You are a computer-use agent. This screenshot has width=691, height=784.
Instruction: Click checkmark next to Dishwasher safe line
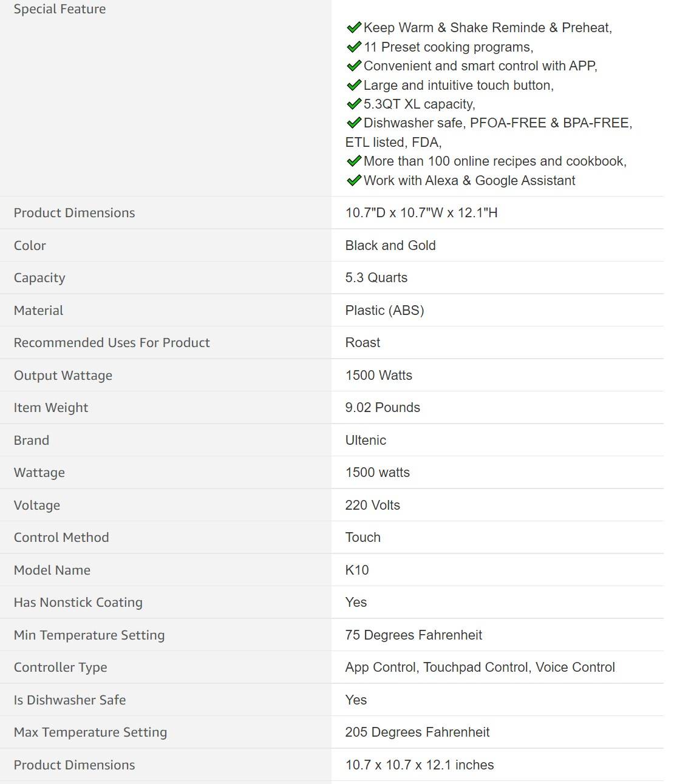[354, 123]
